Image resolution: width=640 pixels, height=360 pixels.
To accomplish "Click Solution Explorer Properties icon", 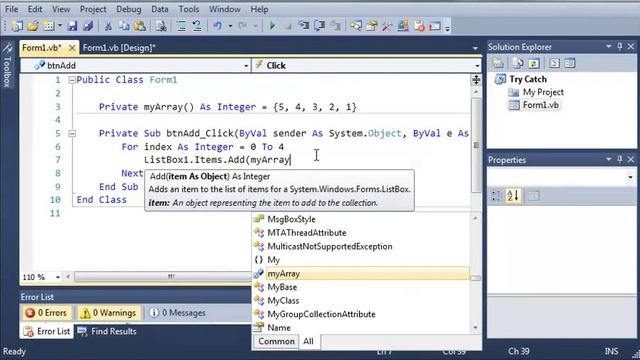I will tap(498, 63).
